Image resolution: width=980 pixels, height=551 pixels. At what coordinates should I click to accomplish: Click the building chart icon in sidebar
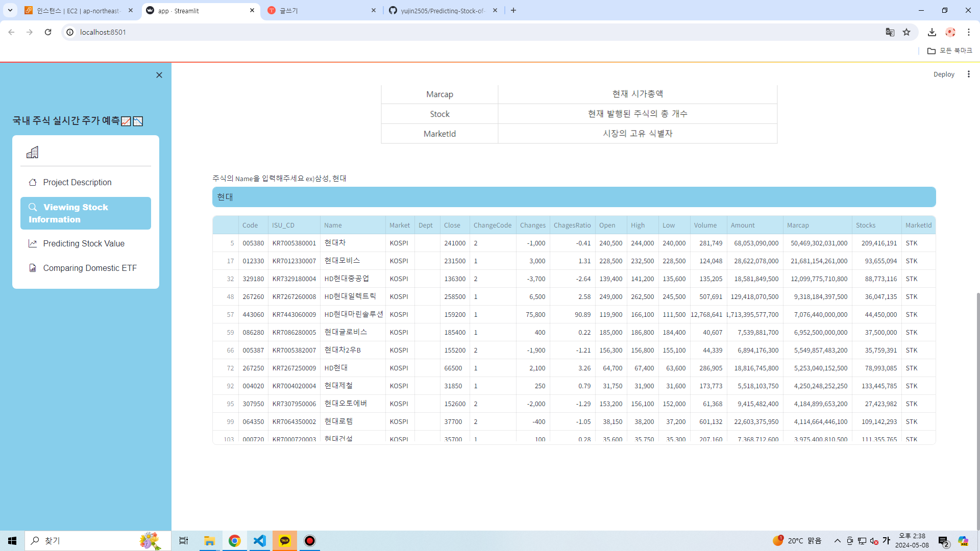coord(32,152)
